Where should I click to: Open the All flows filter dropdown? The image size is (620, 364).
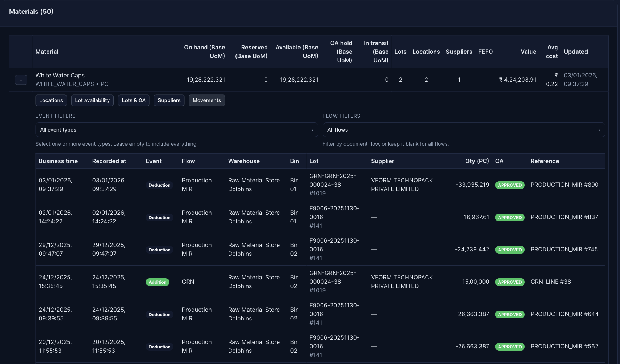pos(463,130)
